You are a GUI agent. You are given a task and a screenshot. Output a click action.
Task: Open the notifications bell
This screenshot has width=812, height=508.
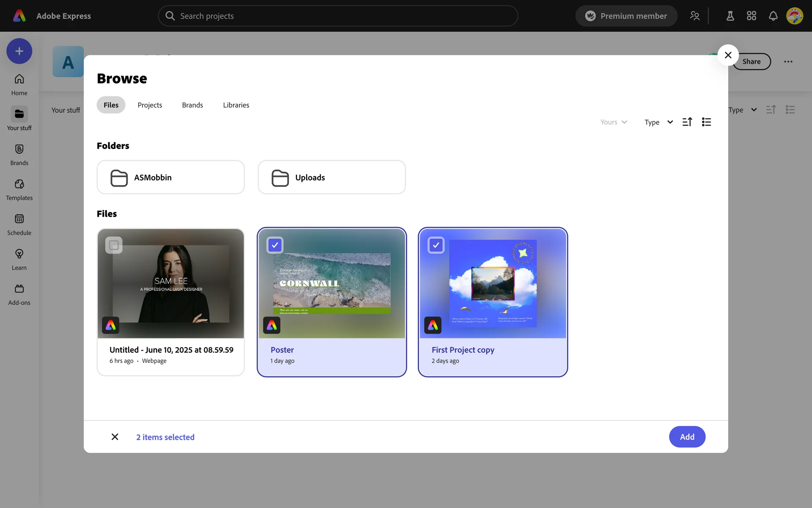pyautogui.click(x=773, y=16)
